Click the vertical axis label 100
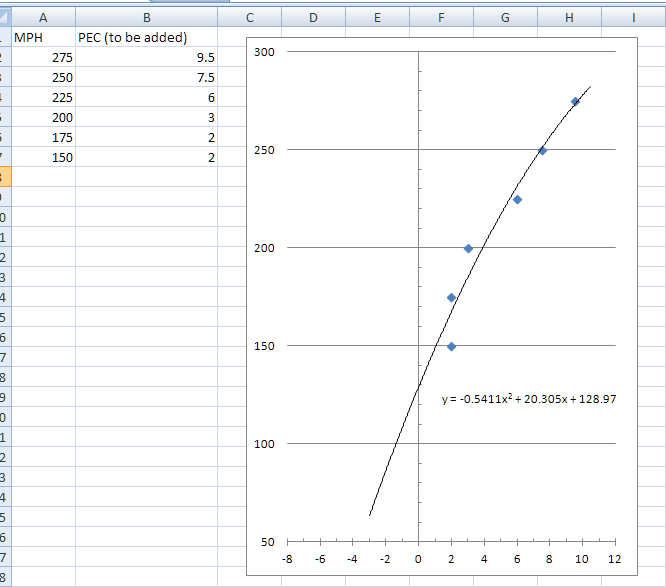 [x=264, y=444]
